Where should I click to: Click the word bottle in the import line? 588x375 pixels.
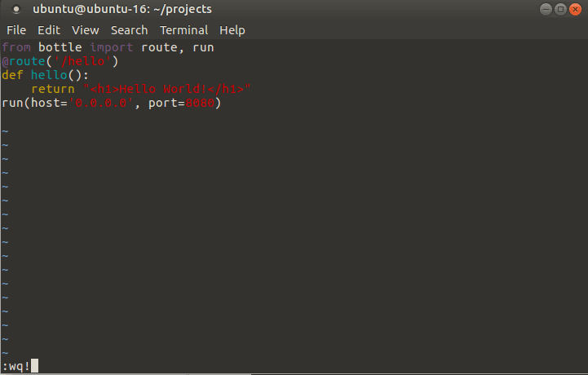click(60, 47)
